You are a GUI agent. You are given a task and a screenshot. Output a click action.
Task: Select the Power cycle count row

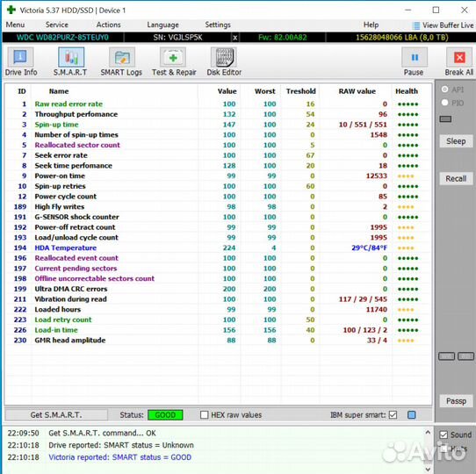click(218, 197)
